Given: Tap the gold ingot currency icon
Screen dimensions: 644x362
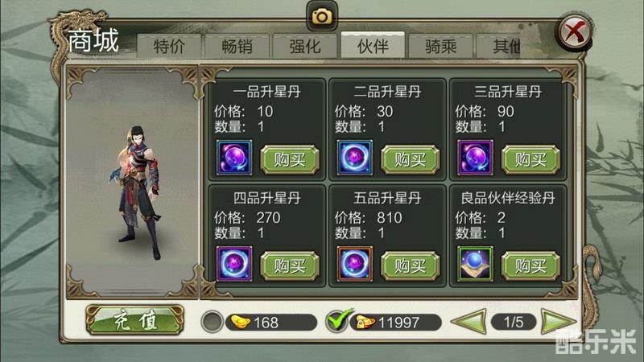Looking at the screenshot, I should (x=241, y=322).
